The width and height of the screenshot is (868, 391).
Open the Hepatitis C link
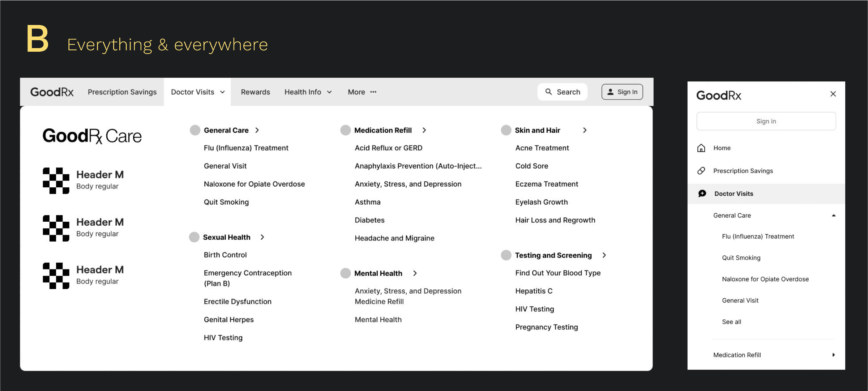(x=534, y=291)
